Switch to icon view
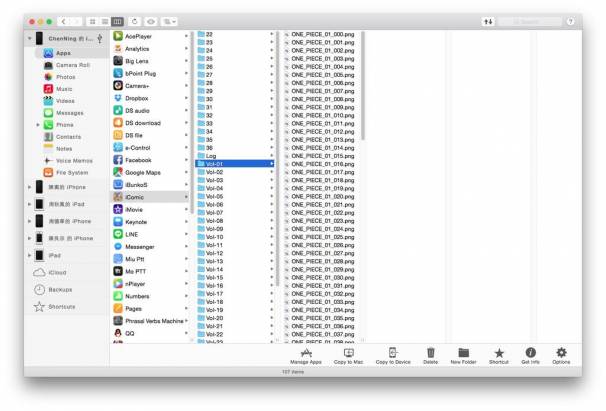This screenshot has height=411, width=606. [x=92, y=22]
